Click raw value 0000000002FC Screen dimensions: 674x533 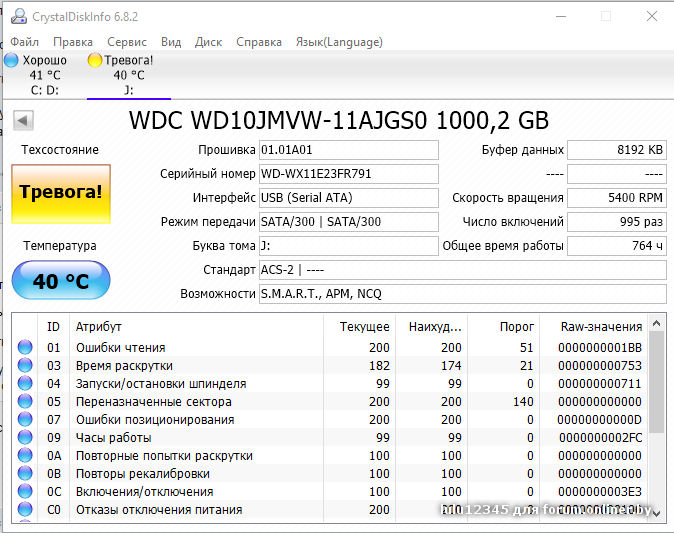pos(600,438)
